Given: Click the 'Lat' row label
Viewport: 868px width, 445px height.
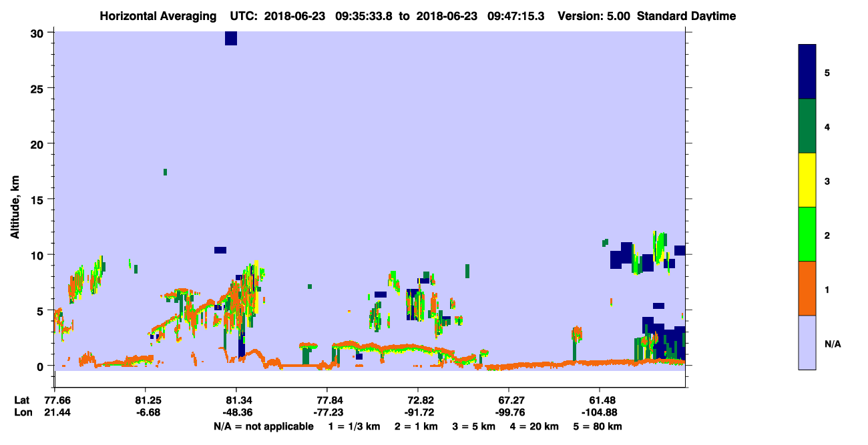Looking at the screenshot, I should pyautogui.click(x=21, y=400).
